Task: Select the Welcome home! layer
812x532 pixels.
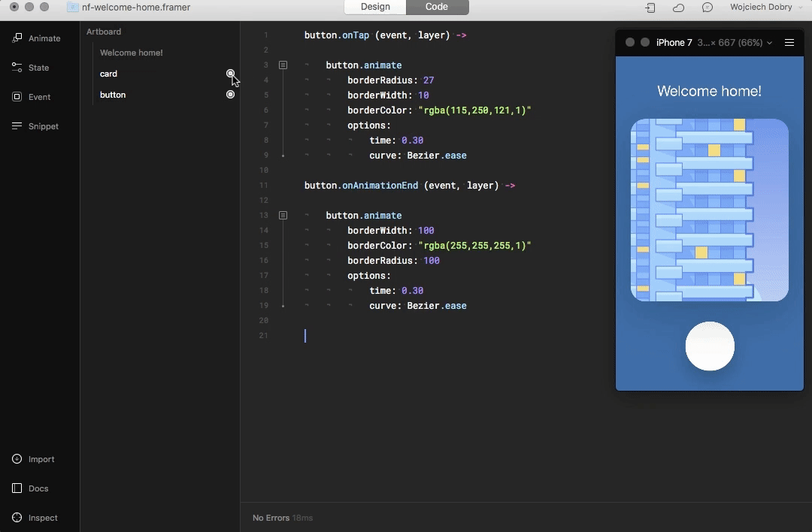Action: coord(132,53)
